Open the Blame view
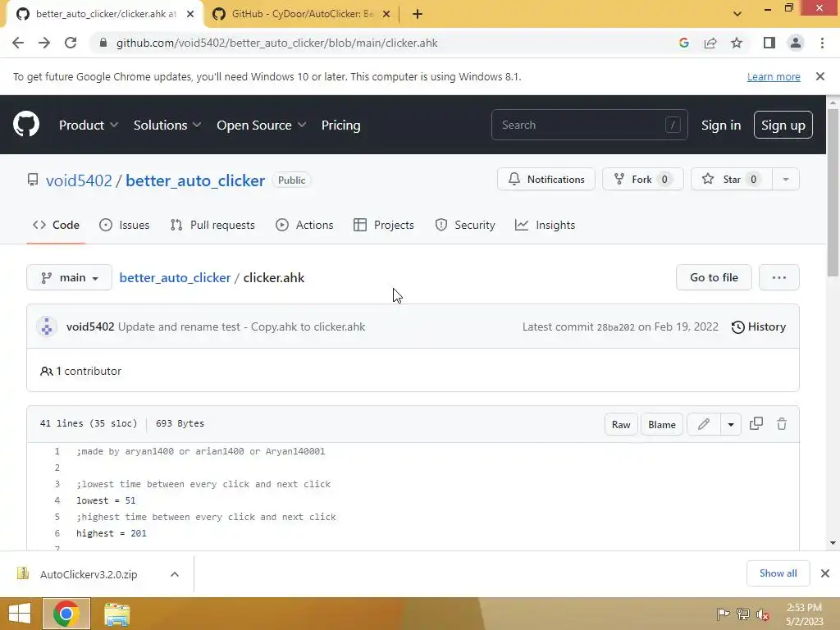This screenshot has height=630, width=840. click(x=662, y=424)
